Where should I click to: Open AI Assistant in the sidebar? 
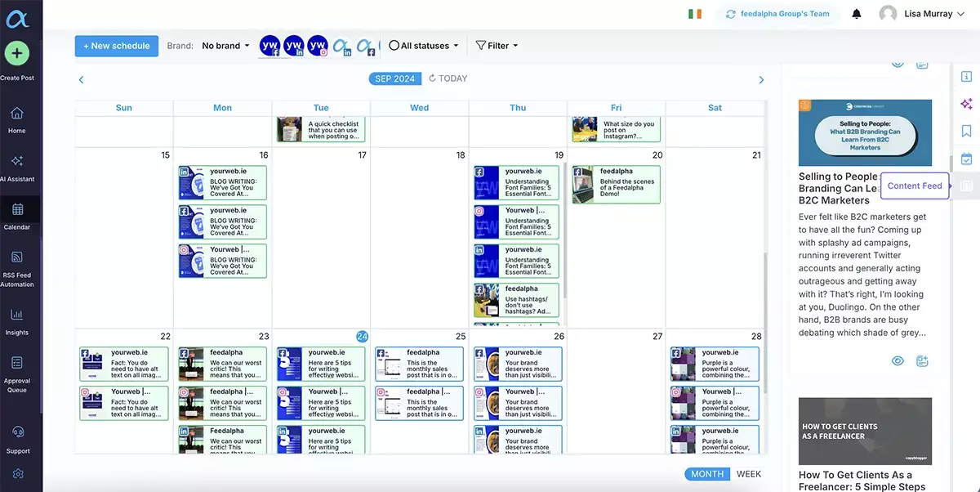(17, 168)
